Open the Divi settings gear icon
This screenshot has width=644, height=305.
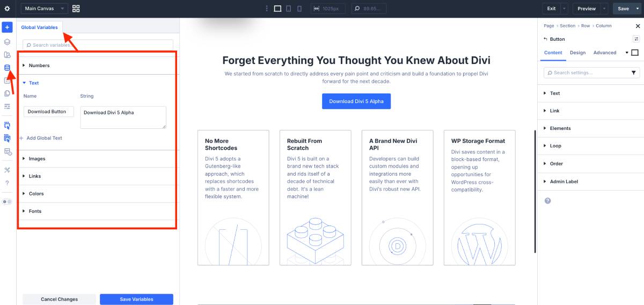[x=7, y=9]
